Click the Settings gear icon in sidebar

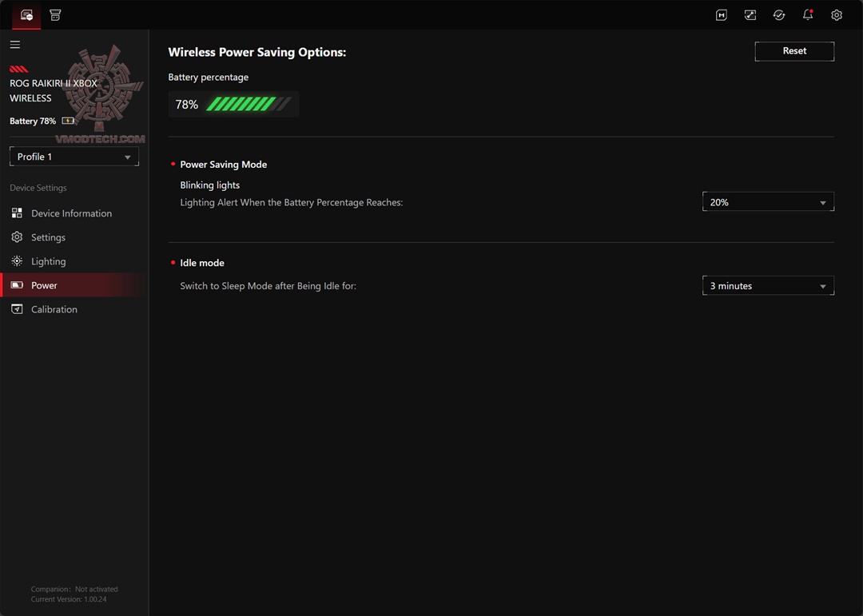[x=17, y=237]
